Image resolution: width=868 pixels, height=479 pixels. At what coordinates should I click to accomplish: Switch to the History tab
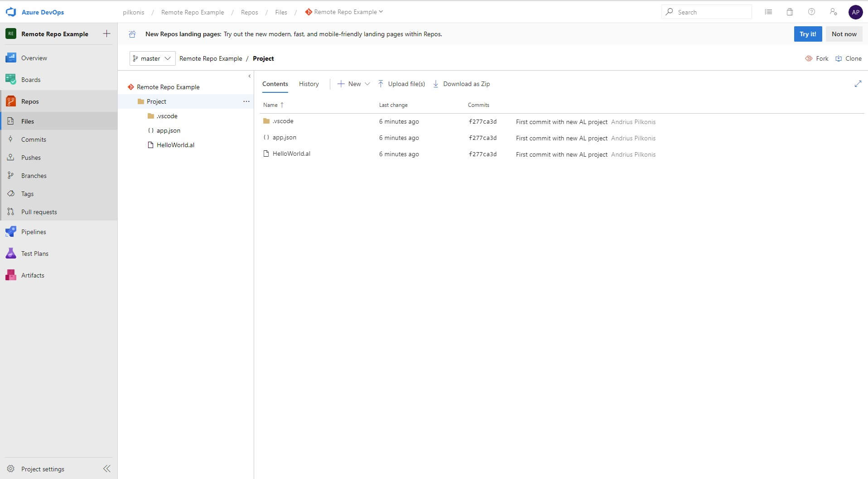(309, 84)
